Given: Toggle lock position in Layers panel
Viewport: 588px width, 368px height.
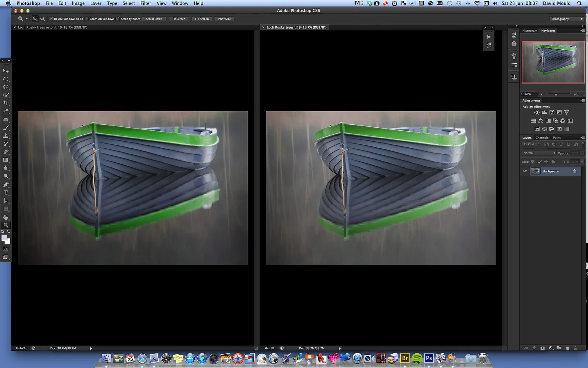Looking at the screenshot, I should point(546,162).
